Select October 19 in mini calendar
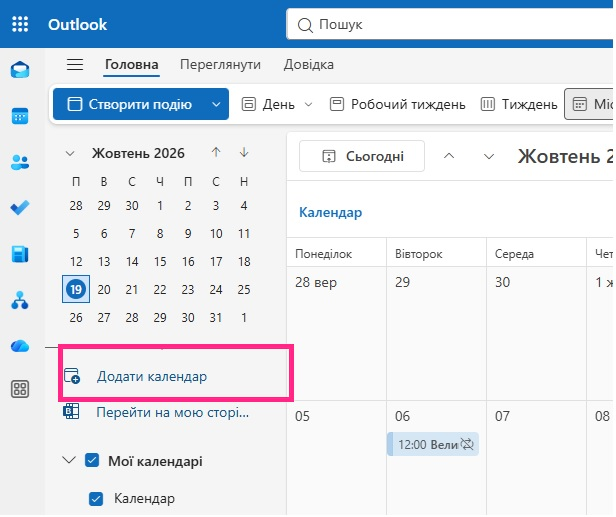This screenshot has height=517, width=616. [76, 290]
